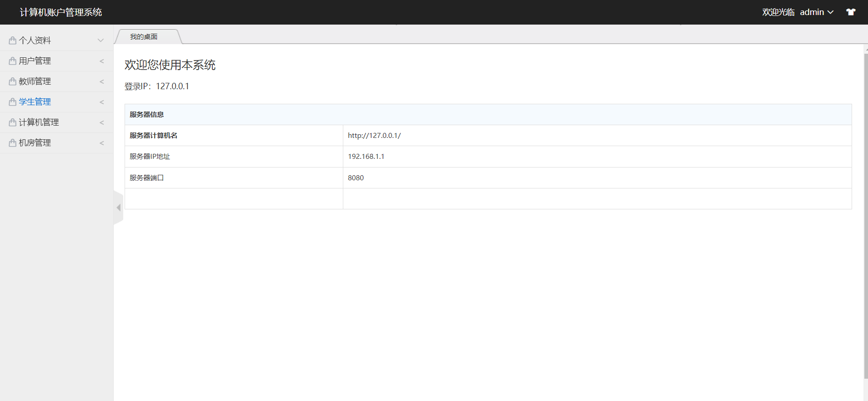Open the skin theme shirt icon
This screenshot has width=868, height=401.
(851, 12)
